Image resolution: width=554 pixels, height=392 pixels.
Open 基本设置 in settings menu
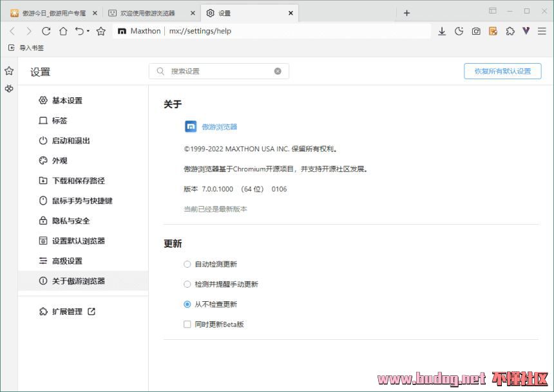83,100
